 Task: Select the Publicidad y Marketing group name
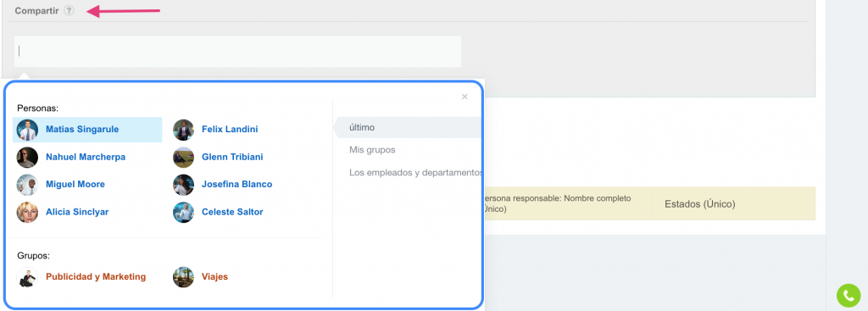click(x=96, y=277)
